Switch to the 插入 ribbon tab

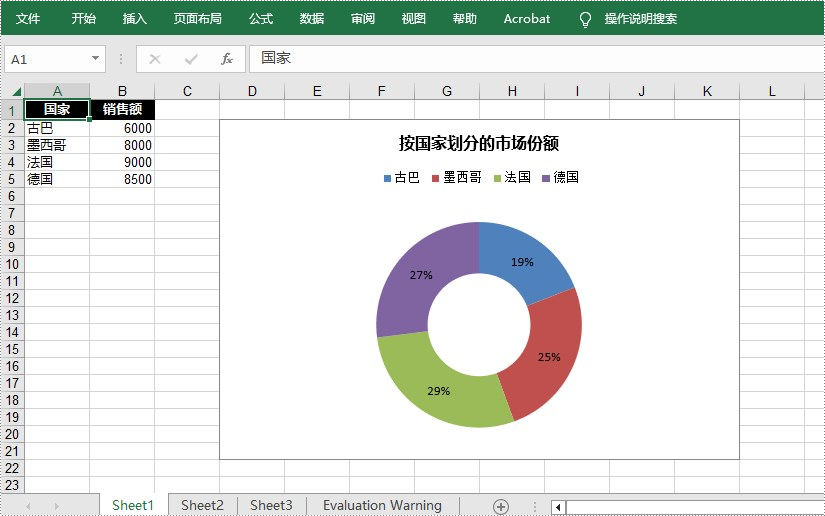(x=135, y=19)
